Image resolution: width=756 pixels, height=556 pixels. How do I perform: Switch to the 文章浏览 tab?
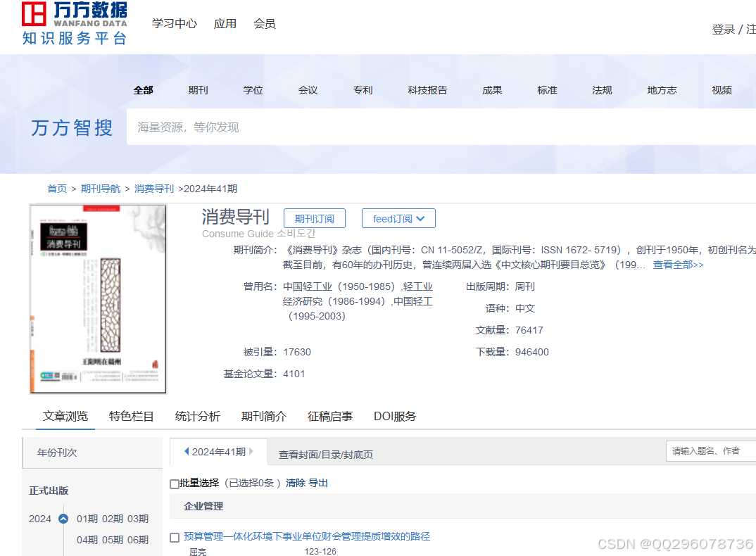[x=65, y=416]
